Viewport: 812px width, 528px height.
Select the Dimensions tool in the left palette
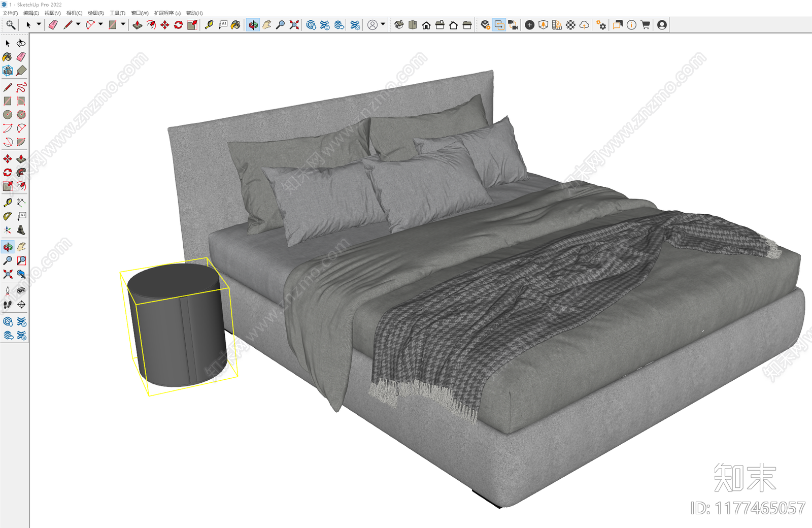coord(21,203)
